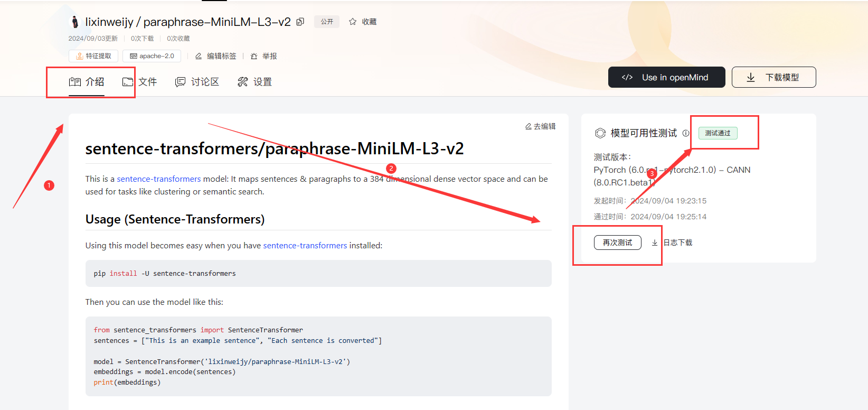This screenshot has width=868, height=410.
Task: Open the sentence-transformers link in the first paragraph
Action: point(158,179)
